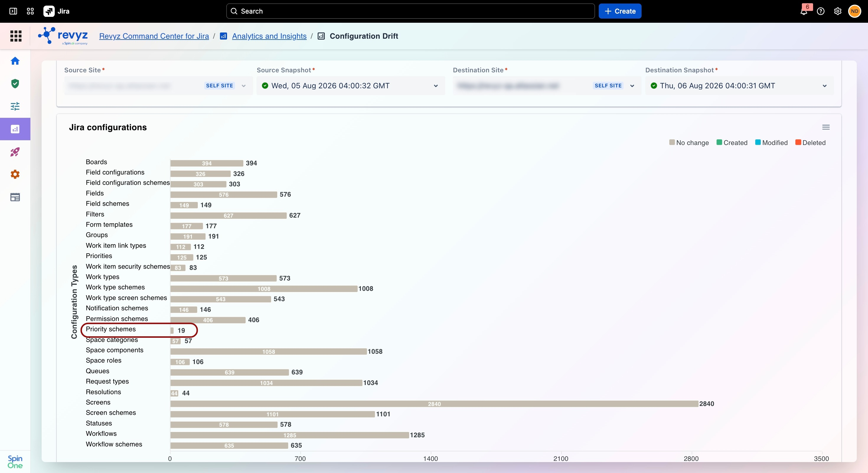Open the Source Snapshot dropdown
The width and height of the screenshot is (868, 473).
coord(351,86)
